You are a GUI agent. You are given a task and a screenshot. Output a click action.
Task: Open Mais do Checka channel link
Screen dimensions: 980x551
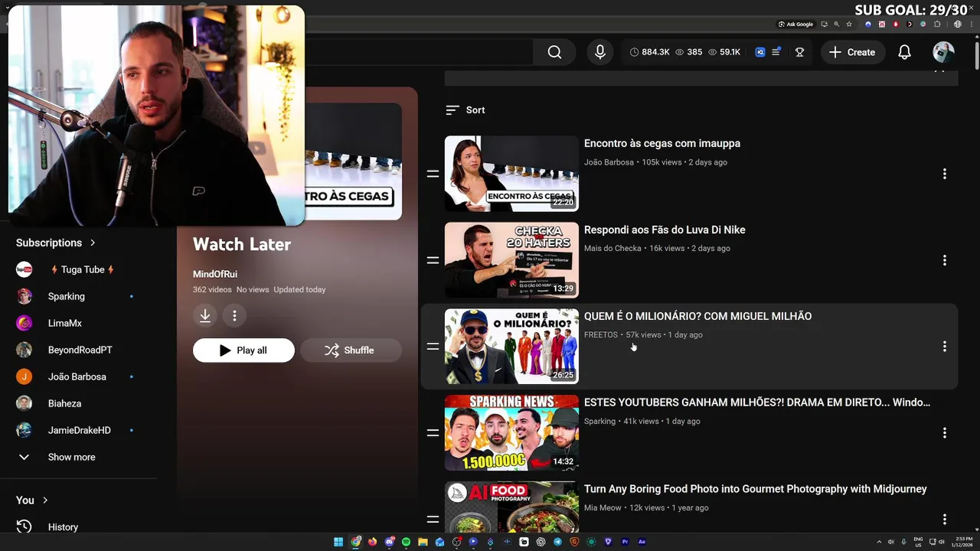[x=612, y=248]
